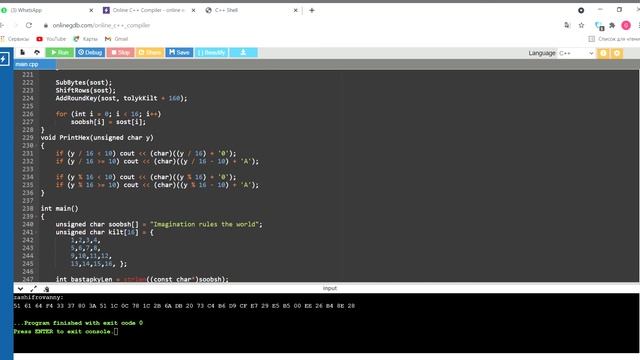This screenshot has height=360, width=640.
Task: Open the Сервисы apps bookmark
Action: pos(15,39)
